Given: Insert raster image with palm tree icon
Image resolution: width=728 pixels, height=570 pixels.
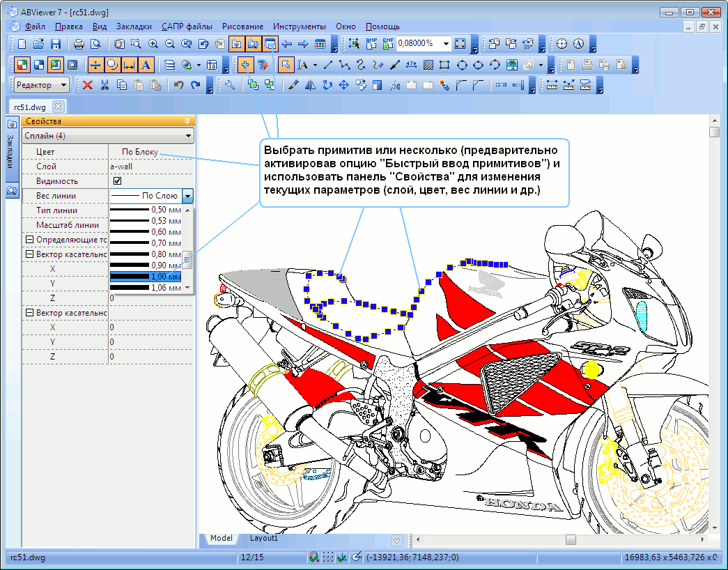Looking at the screenshot, I should coord(512,65).
